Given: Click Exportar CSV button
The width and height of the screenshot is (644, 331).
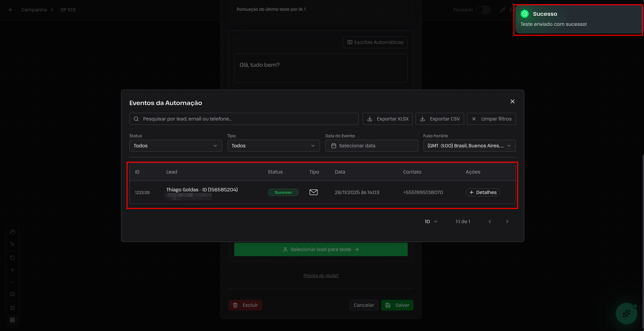Looking at the screenshot, I should click(x=439, y=119).
